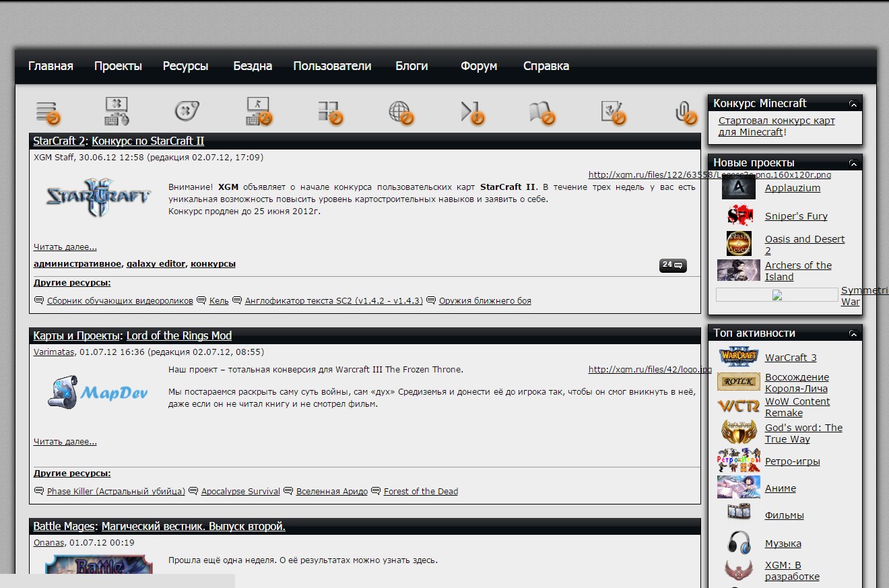Open the Справка menu item
889x588 pixels.
point(546,66)
